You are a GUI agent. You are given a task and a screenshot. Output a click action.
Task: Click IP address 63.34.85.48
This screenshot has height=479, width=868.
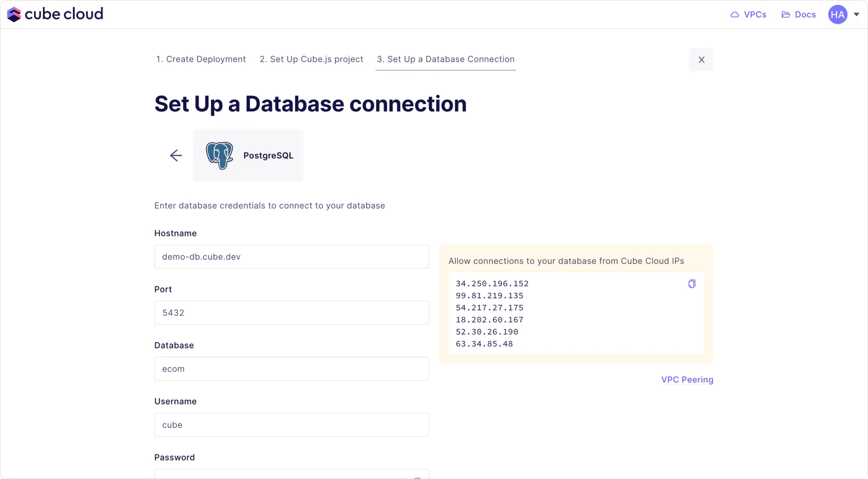click(484, 344)
